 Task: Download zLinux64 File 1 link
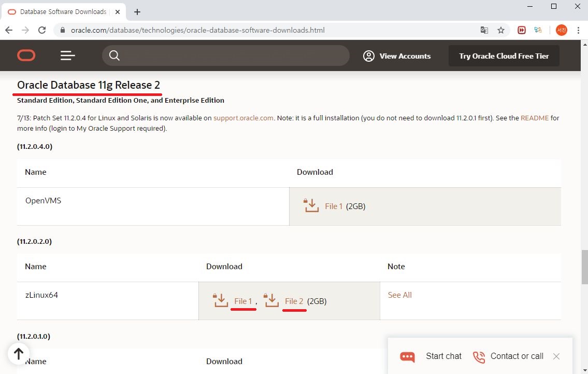point(243,301)
